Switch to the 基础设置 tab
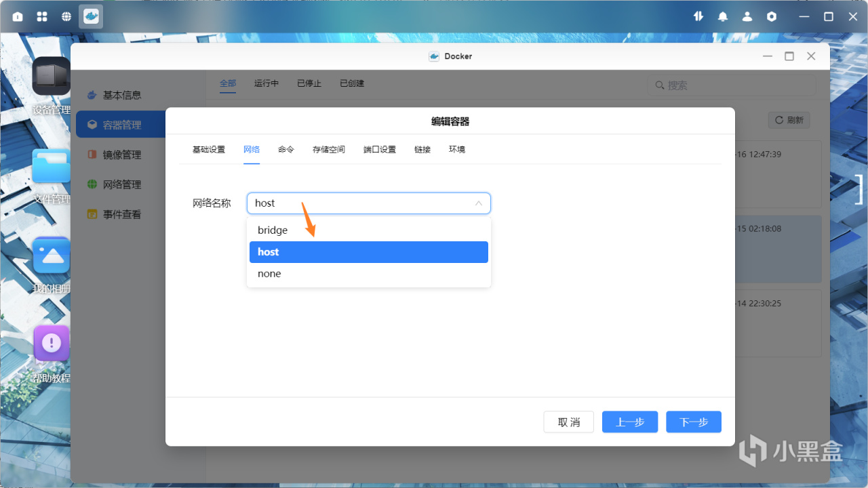This screenshot has height=488, width=868. (x=209, y=149)
